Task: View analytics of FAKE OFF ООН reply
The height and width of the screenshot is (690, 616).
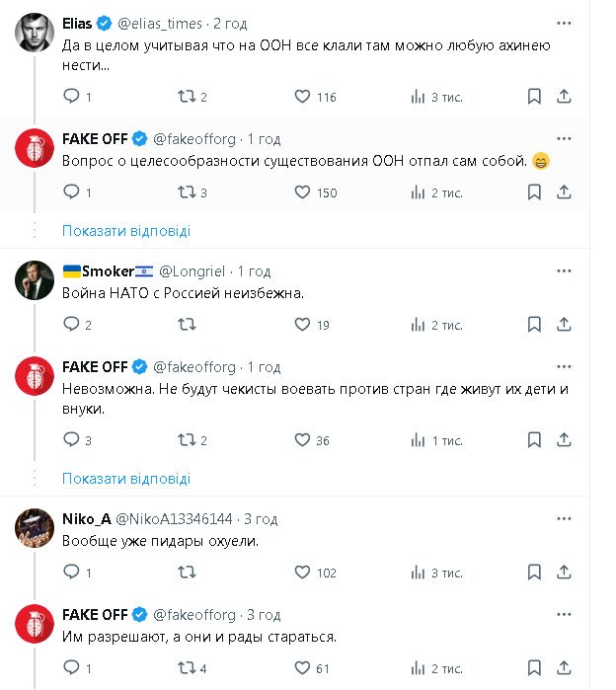Action: click(x=419, y=192)
